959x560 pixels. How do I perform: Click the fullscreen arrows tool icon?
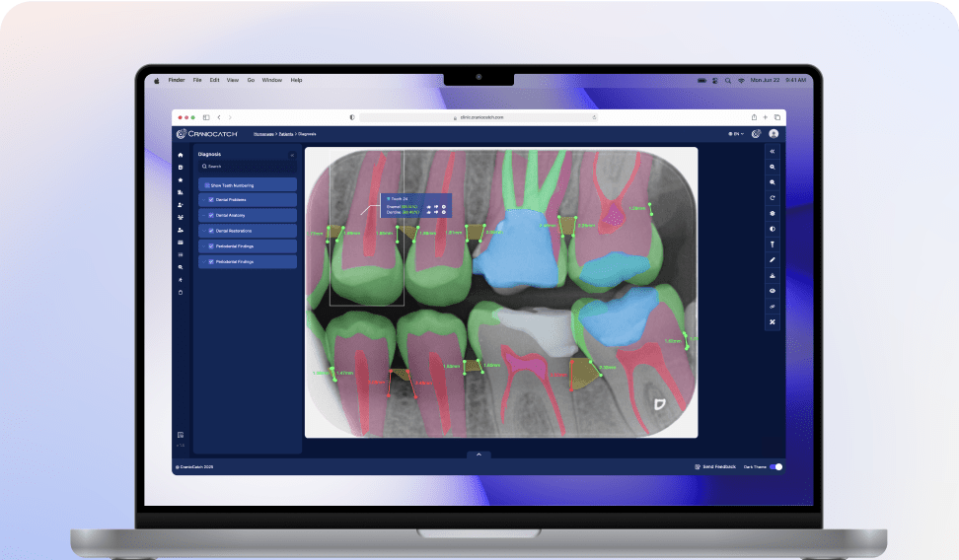click(773, 321)
